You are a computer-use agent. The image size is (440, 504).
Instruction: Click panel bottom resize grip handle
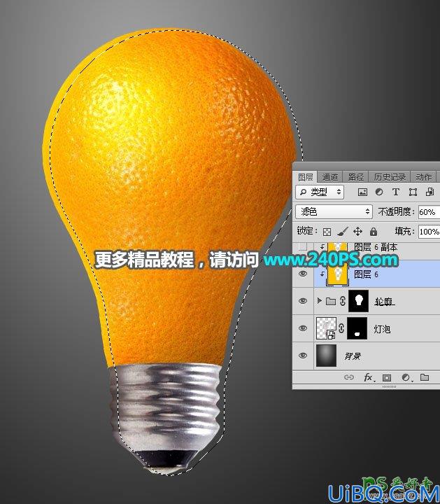tap(389, 387)
